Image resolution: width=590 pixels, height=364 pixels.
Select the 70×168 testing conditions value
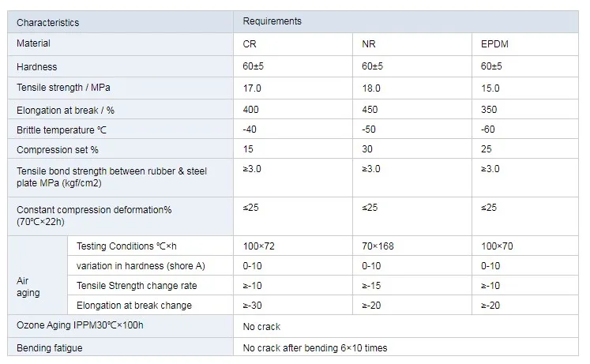tap(378, 246)
